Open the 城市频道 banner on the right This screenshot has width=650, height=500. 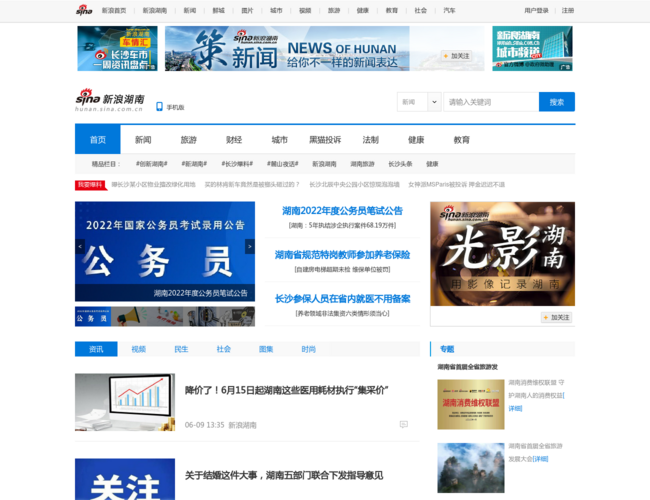click(532, 49)
